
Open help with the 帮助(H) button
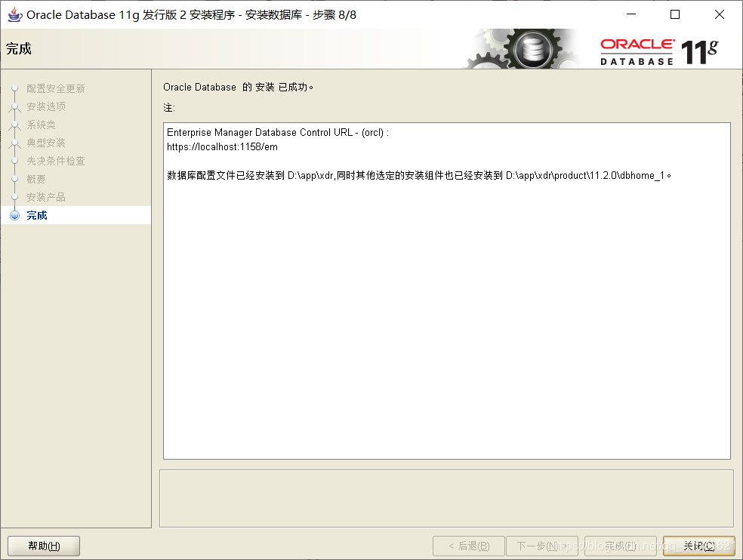click(x=44, y=546)
